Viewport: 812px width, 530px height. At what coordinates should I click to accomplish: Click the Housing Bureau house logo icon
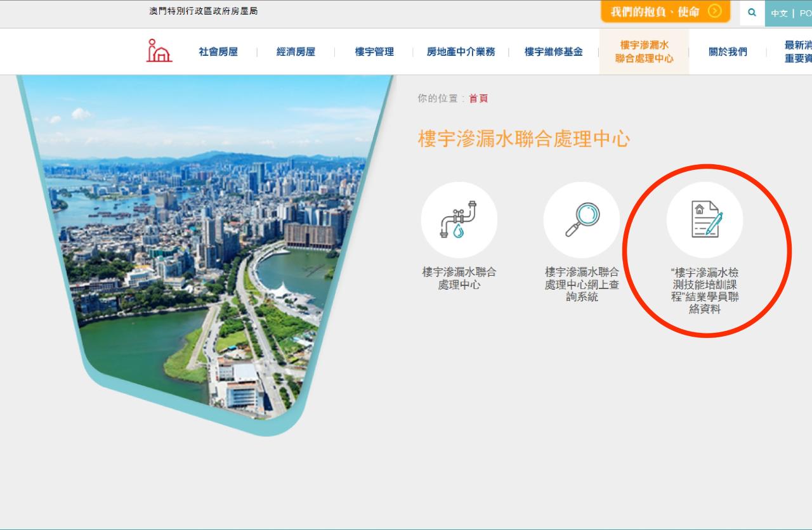159,51
